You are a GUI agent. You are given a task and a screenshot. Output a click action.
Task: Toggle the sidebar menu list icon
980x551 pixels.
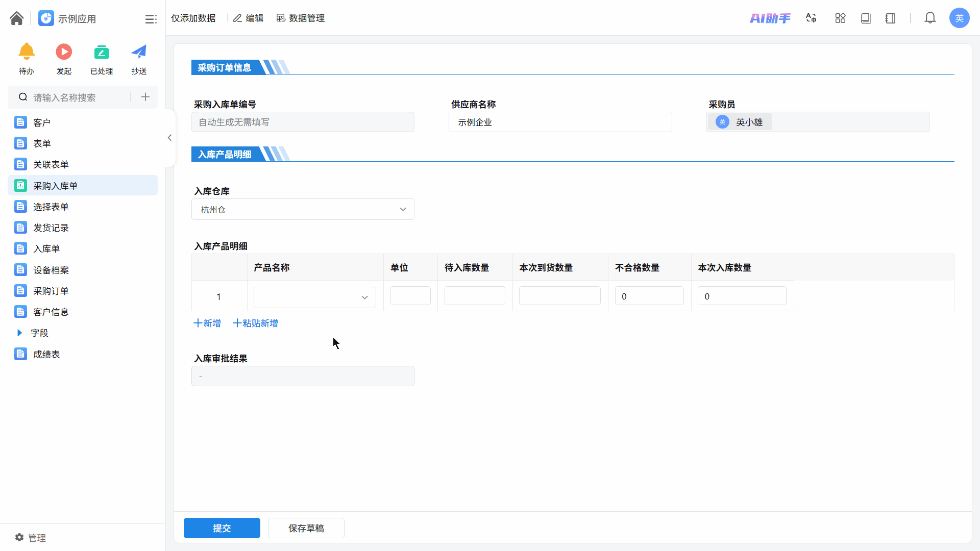point(151,19)
